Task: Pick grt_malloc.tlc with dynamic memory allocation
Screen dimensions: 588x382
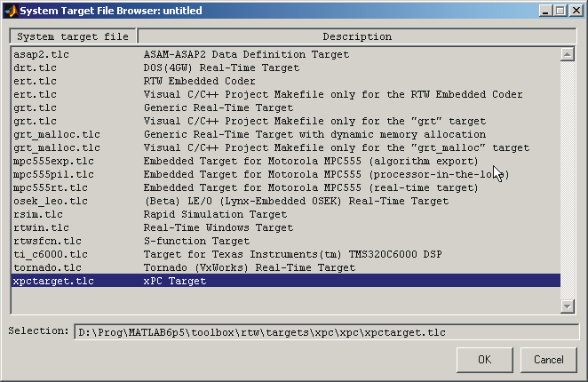Action: coord(286,134)
